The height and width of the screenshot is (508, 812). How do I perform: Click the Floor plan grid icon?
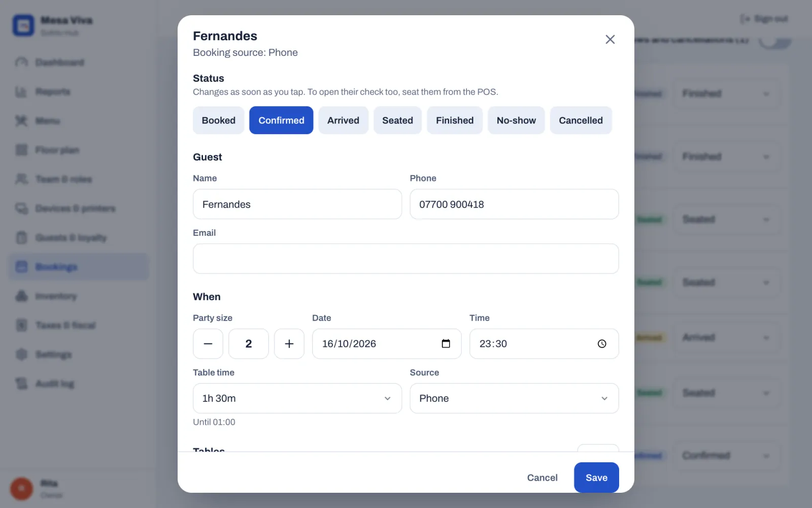(21, 150)
